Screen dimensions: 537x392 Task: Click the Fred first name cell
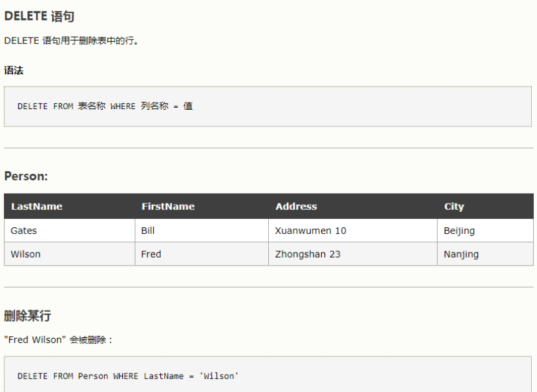[202, 254]
